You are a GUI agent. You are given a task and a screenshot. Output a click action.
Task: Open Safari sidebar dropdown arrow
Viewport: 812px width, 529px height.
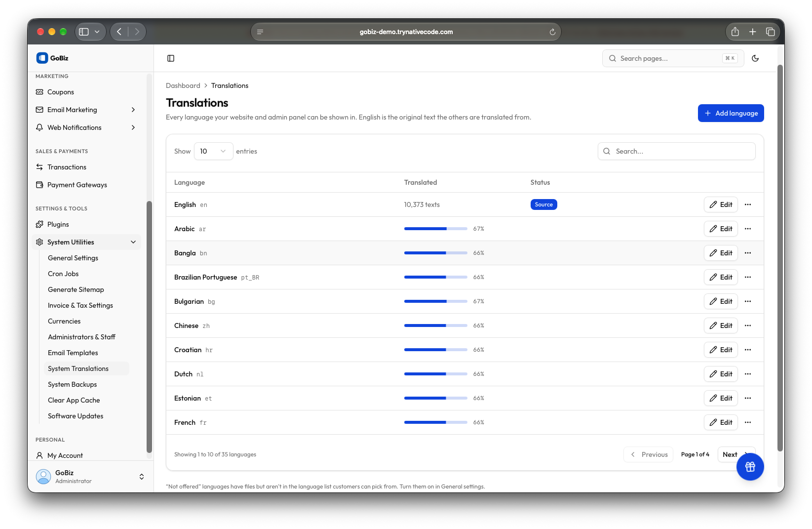97,32
